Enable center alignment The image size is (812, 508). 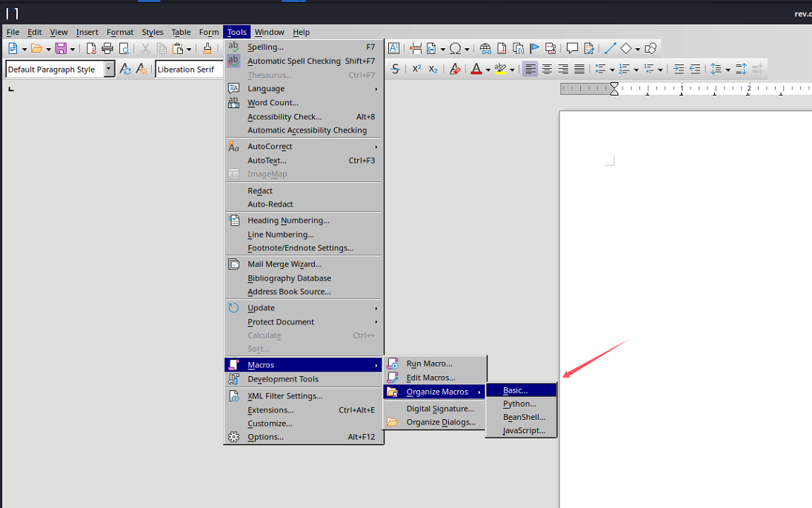(x=547, y=69)
